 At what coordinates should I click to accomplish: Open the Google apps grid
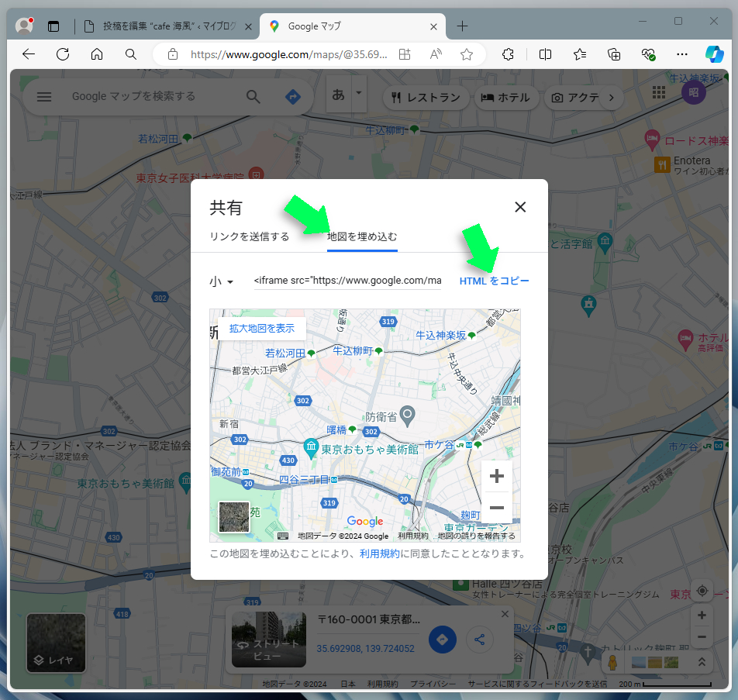click(659, 92)
